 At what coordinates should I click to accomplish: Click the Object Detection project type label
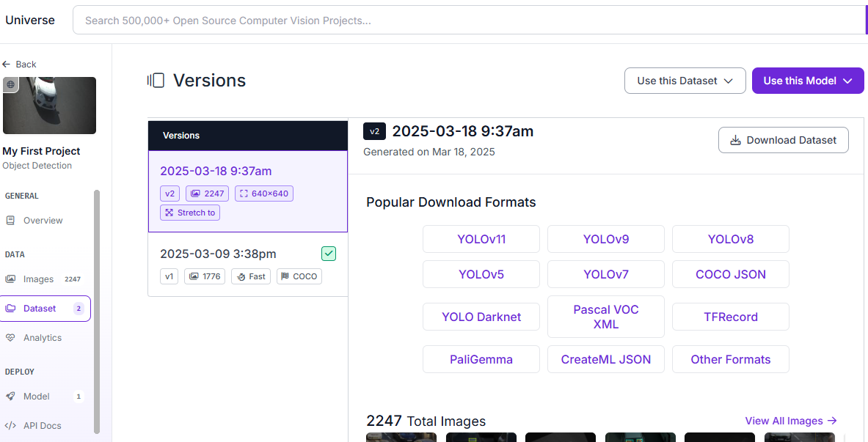[37, 166]
